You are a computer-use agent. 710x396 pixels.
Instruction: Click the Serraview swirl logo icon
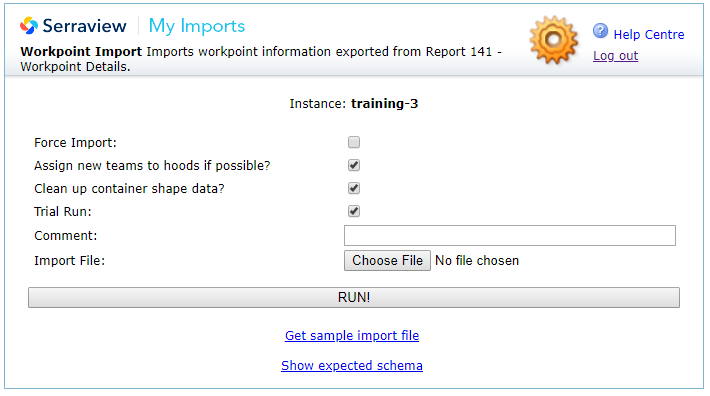point(29,26)
